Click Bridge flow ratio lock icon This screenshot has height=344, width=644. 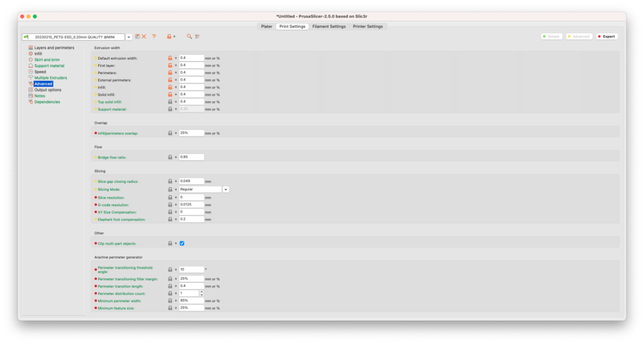[170, 157]
